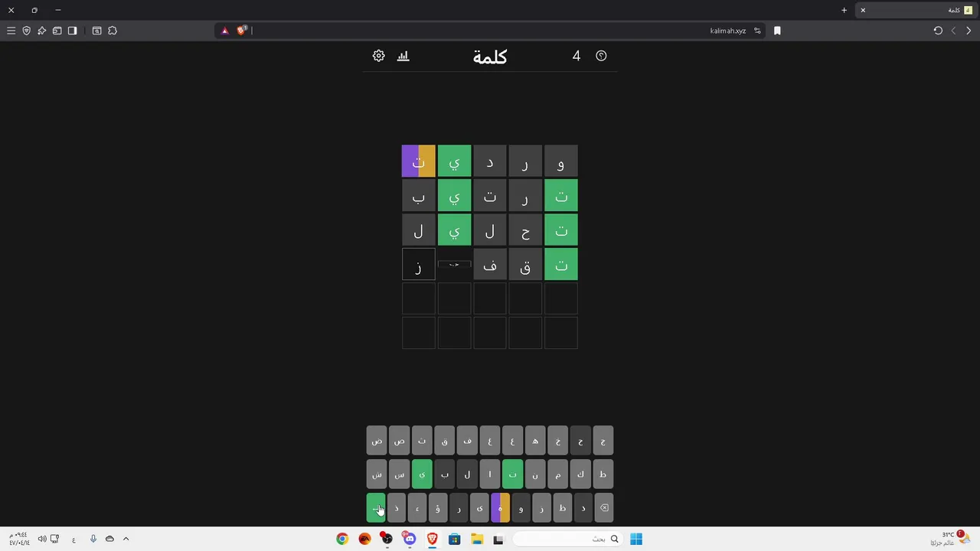
Task: Click the address bar input field
Action: [x=490, y=31]
